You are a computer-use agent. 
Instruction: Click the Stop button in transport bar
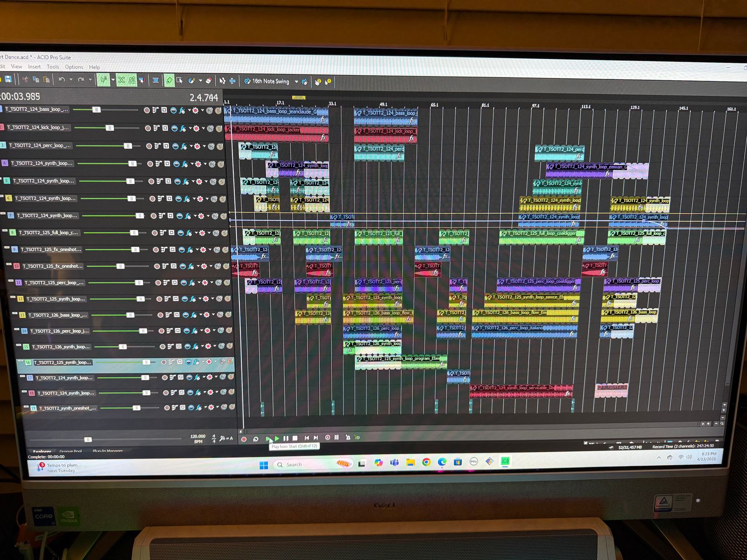pos(295,438)
